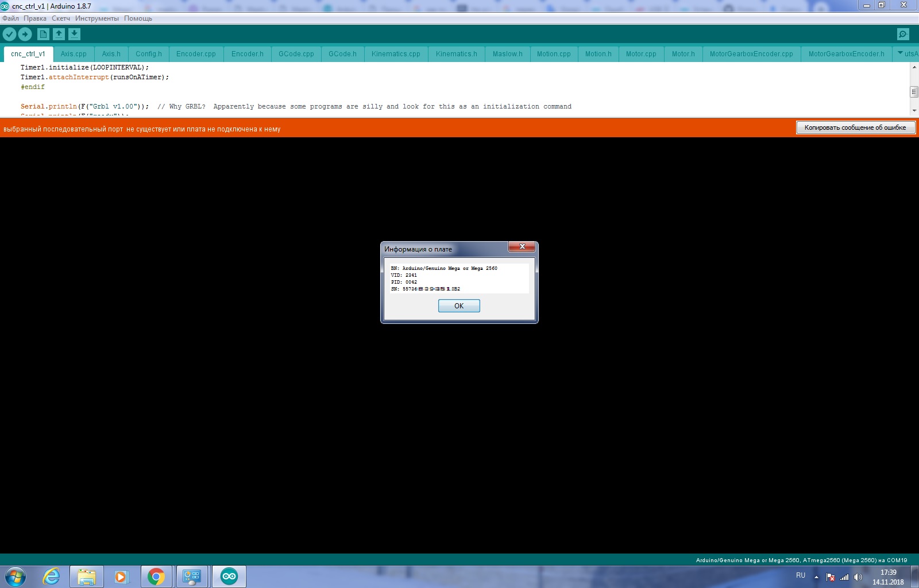Switch to the MotorGearboxEncoder.h tab

point(847,54)
